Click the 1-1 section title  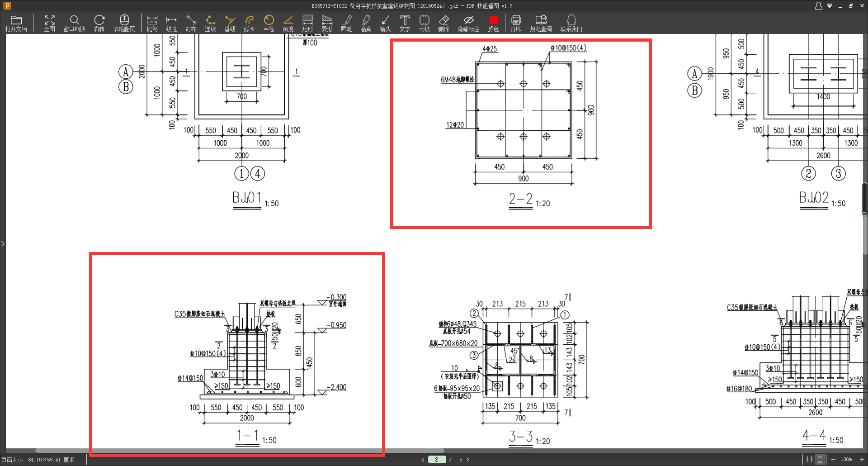click(x=247, y=436)
